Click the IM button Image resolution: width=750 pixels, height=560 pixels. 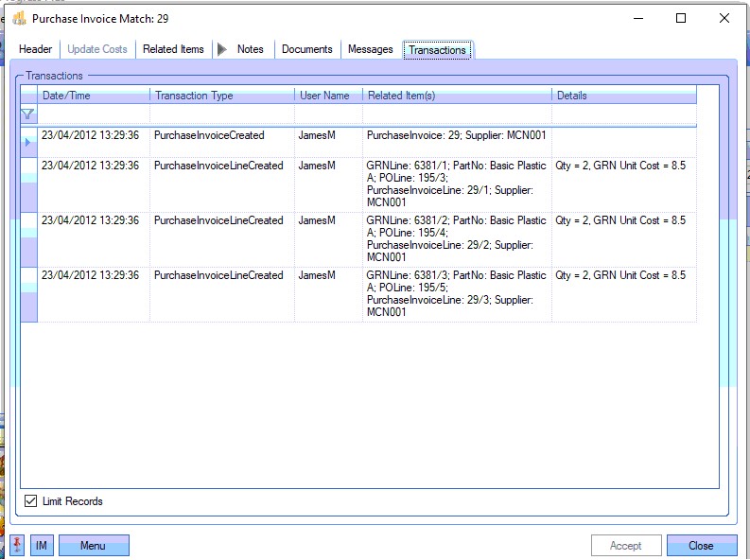[42, 546]
